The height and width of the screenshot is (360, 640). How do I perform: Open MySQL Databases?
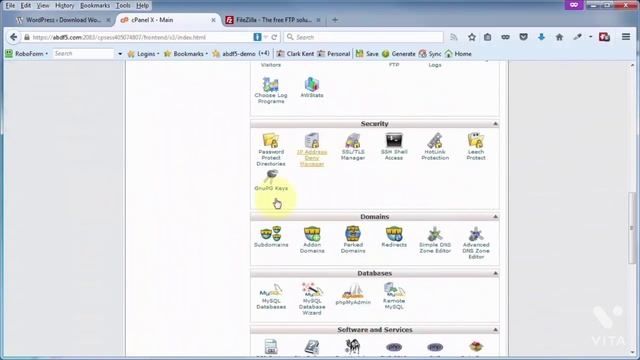click(271, 296)
